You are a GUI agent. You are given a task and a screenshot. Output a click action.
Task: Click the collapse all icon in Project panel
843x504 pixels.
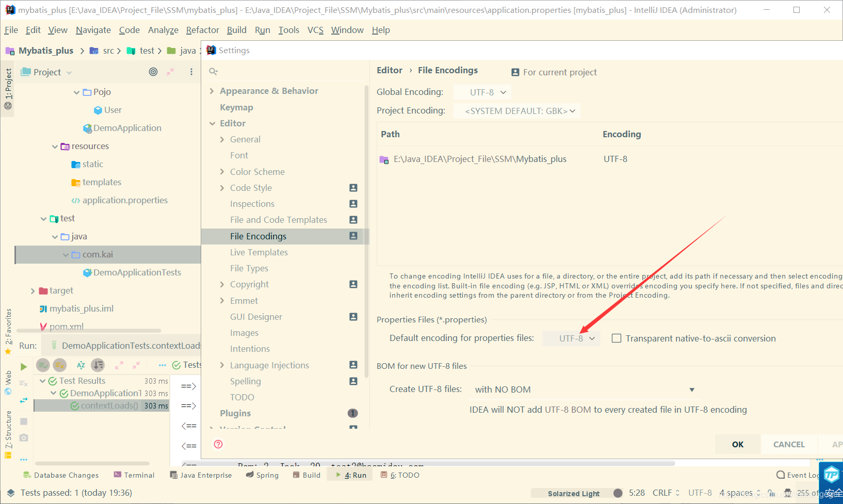(x=170, y=72)
